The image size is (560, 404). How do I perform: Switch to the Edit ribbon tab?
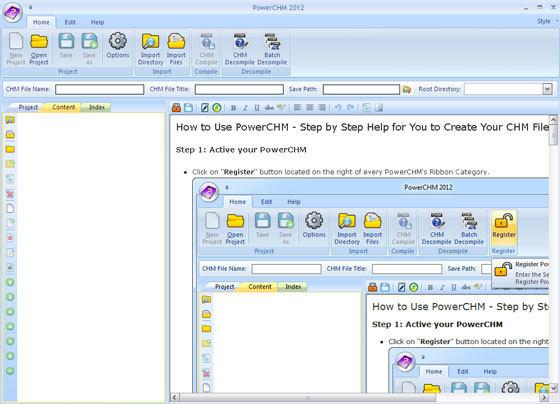pyautogui.click(x=70, y=22)
